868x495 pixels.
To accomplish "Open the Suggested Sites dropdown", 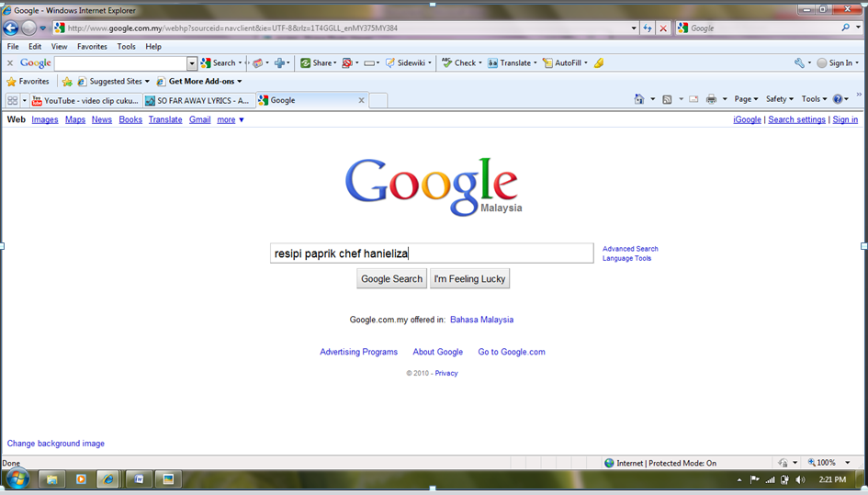I will tap(114, 82).
